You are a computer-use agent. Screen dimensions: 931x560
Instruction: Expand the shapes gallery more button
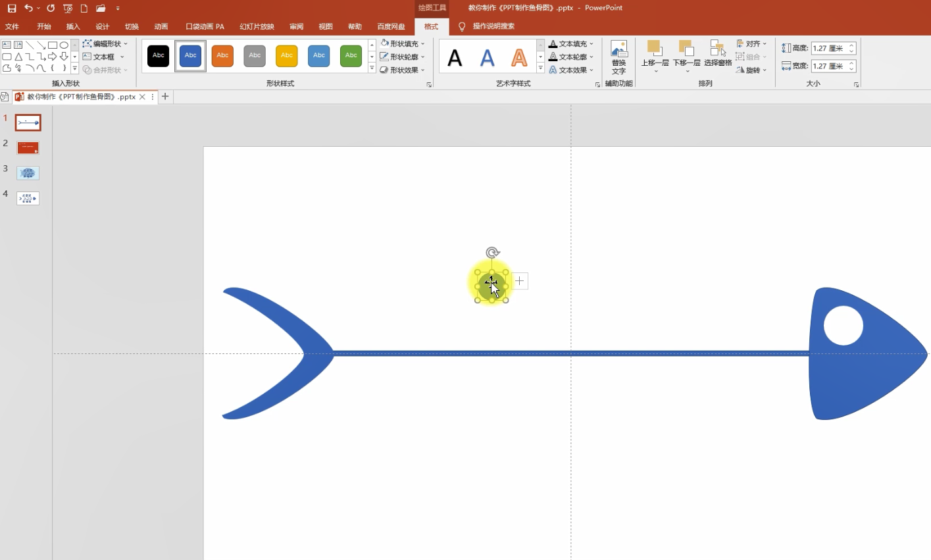click(x=75, y=69)
